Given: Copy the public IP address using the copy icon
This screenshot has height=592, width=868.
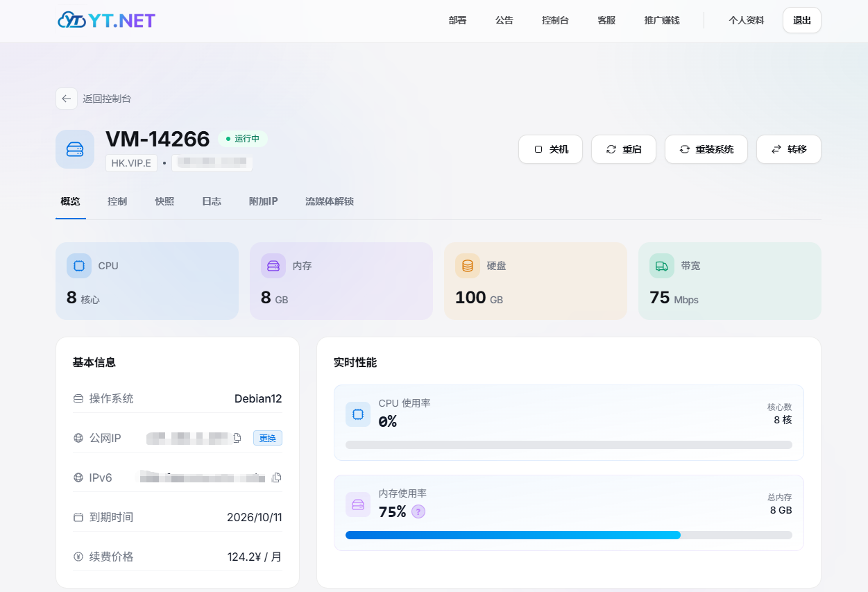Looking at the screenshot, I should [x=237, y=438].
